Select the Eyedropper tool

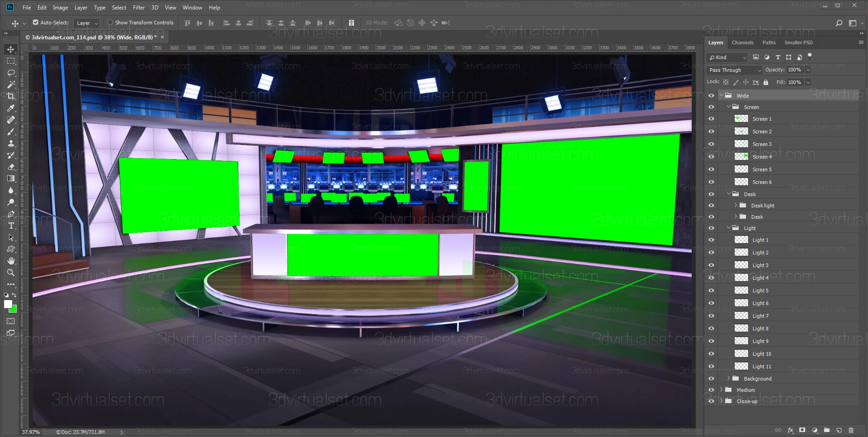click(x=11, y=108)
